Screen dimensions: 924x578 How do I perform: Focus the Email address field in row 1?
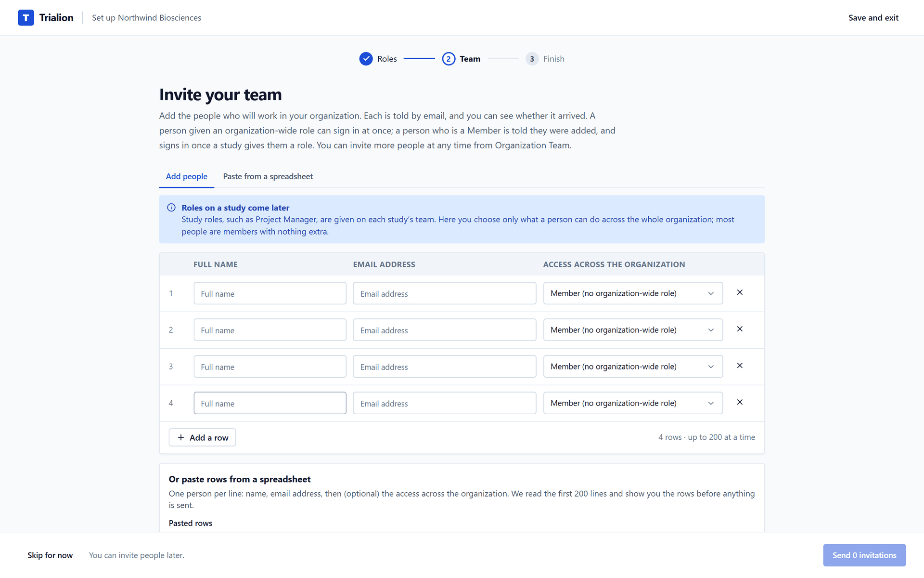[444, 293]
